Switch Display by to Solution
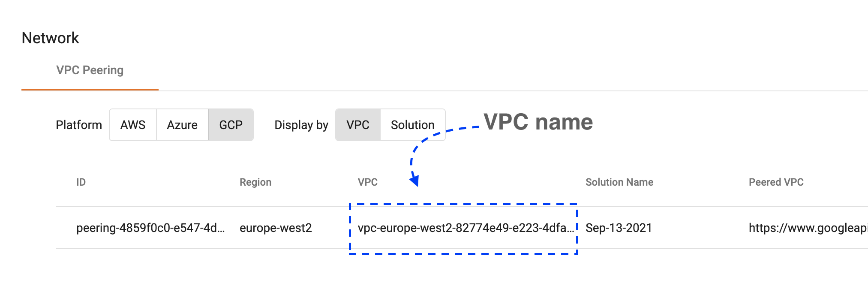868x292 pixels. 412,125
